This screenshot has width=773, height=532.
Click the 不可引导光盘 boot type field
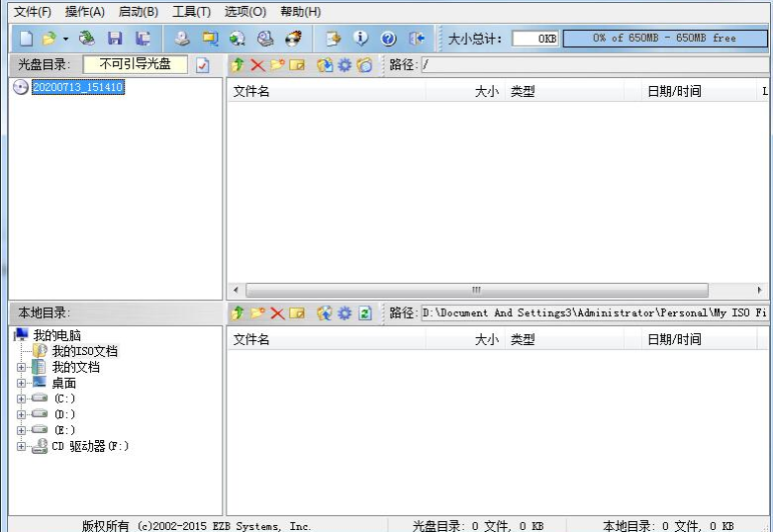coord(135,64)
